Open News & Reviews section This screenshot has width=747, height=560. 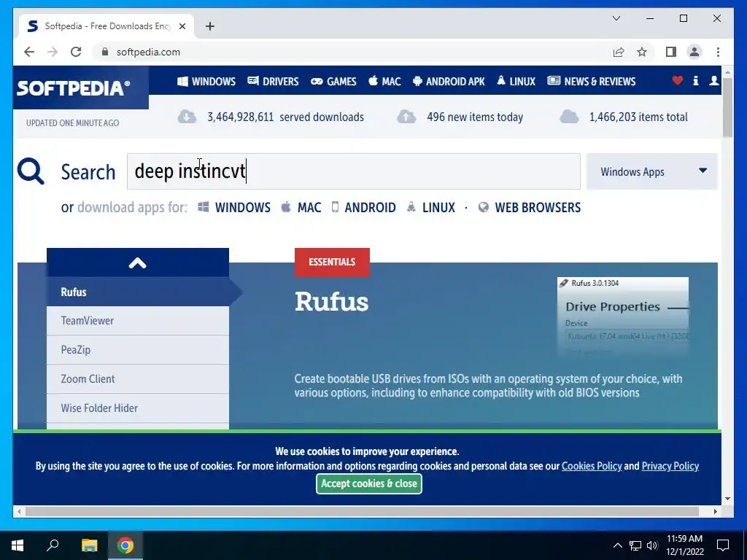(591, 82)
